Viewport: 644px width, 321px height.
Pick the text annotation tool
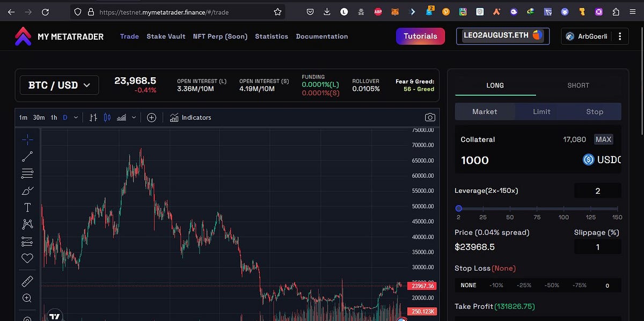27,207
